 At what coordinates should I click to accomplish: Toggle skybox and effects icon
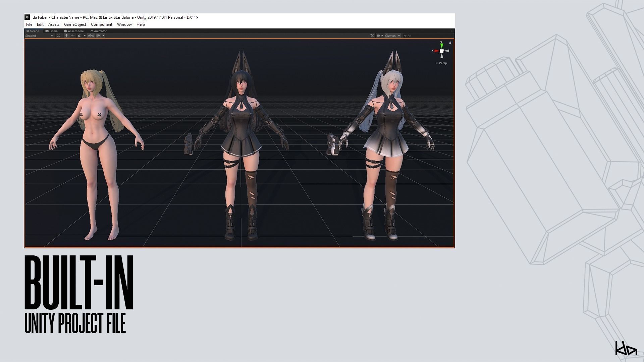[79, 36]
